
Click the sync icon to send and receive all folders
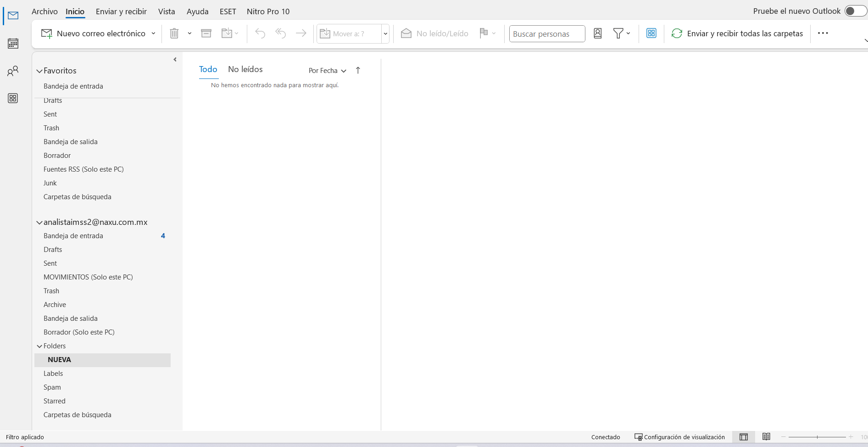click(x=677, y=34)
